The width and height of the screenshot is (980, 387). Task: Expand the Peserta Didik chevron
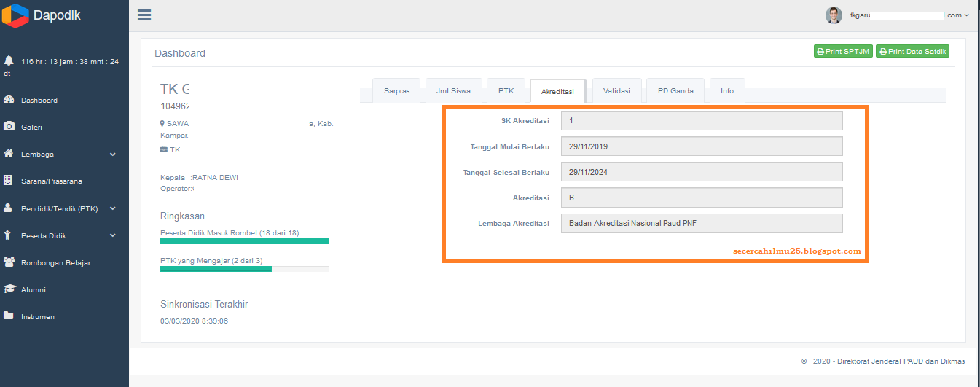(113, 235)
